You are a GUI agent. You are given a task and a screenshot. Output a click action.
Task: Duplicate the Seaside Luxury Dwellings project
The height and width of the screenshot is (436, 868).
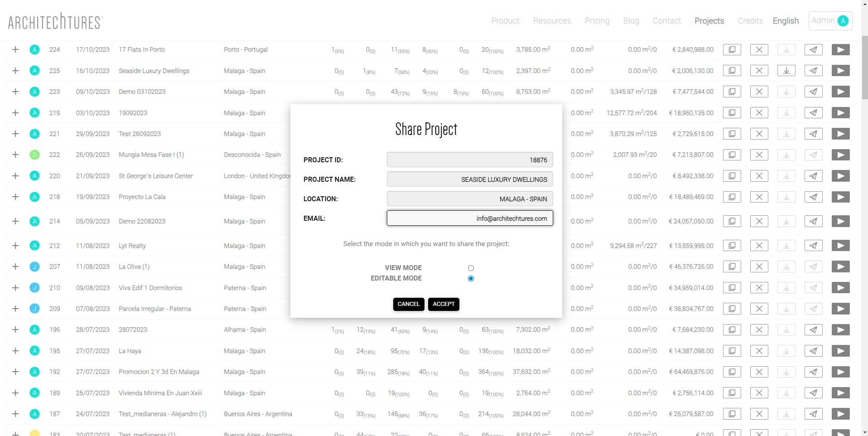732,71
